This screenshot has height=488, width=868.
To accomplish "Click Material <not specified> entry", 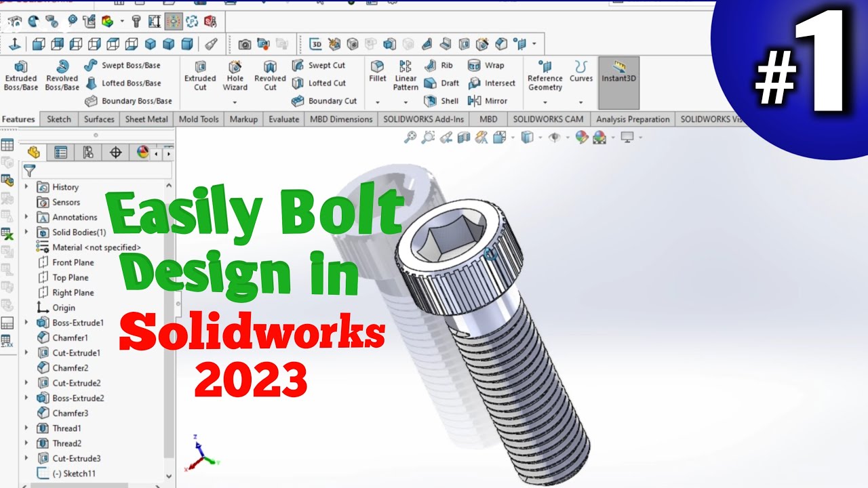I will coord(89,247).
